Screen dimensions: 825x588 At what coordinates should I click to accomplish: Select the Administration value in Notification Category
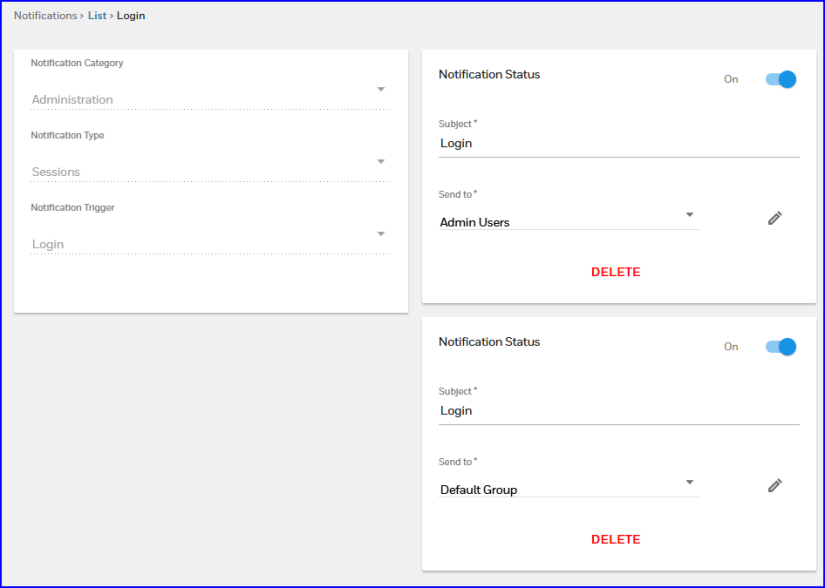[72, 100]
